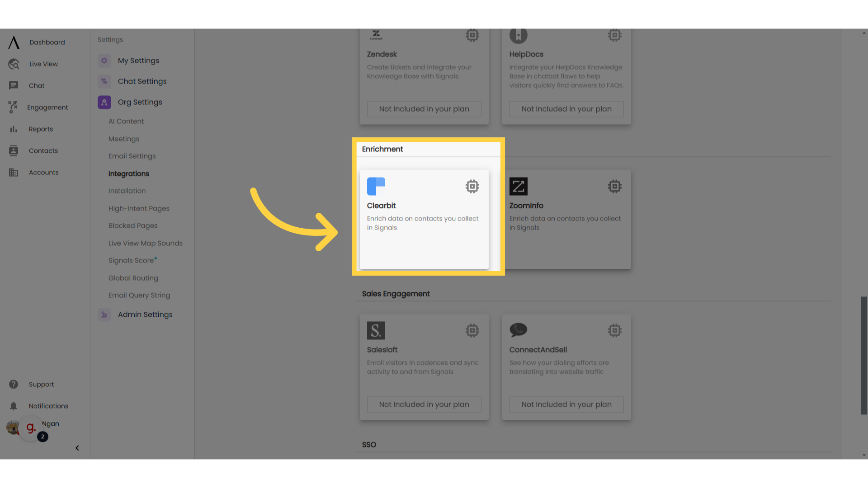Click the Zendesk settings gear icon
868x488 pixels.
[472, 36]
